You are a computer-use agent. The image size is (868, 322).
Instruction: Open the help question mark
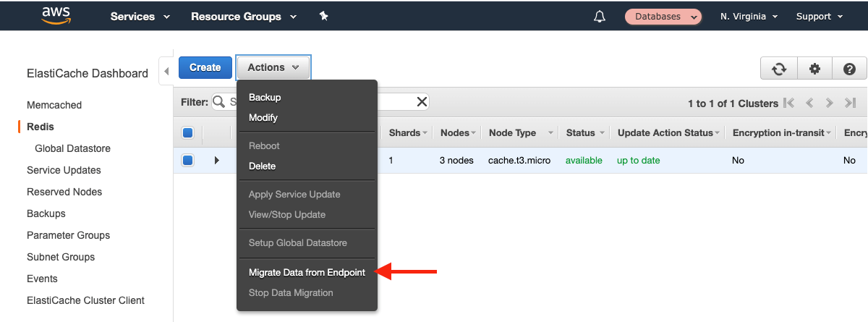(849, 69)
